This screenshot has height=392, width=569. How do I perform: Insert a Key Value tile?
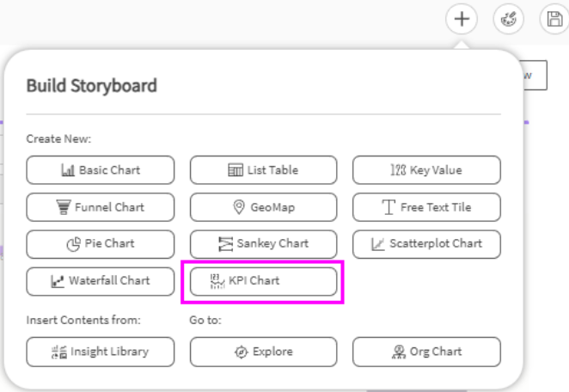[x=426, y=170]
